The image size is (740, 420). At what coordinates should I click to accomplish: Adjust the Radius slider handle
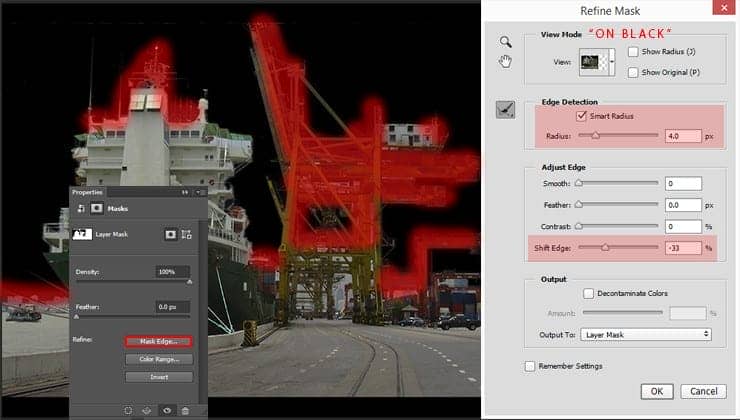click(x=596, y=135)
